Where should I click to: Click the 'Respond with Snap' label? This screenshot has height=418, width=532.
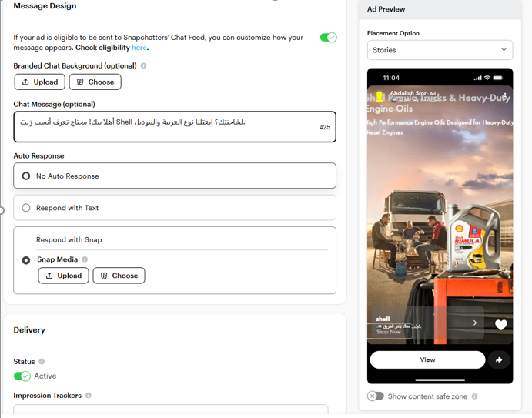(69, 239)
